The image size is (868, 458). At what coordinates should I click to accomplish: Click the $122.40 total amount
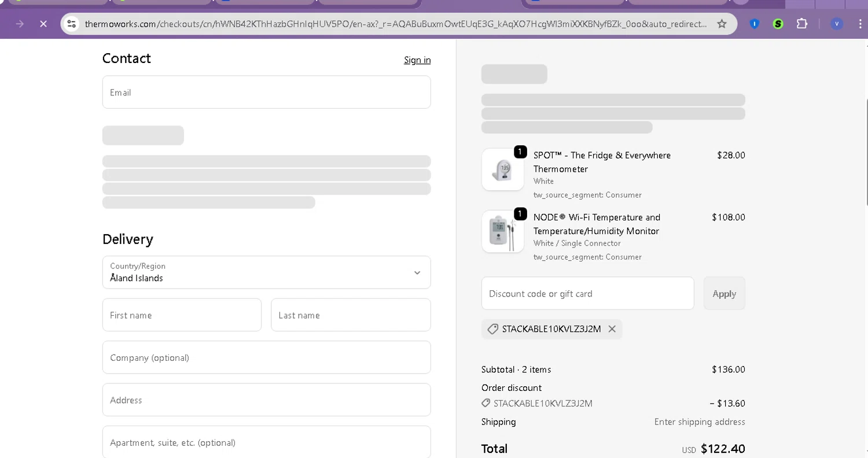click(723, 449)
